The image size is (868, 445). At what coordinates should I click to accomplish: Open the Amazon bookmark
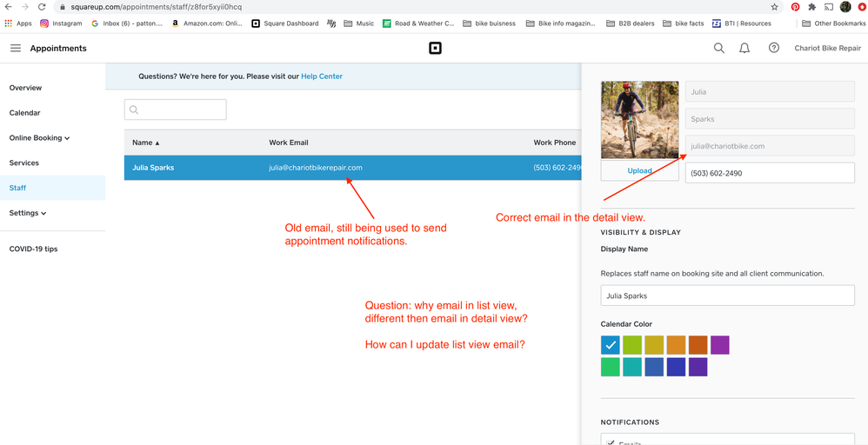(208, 23)
